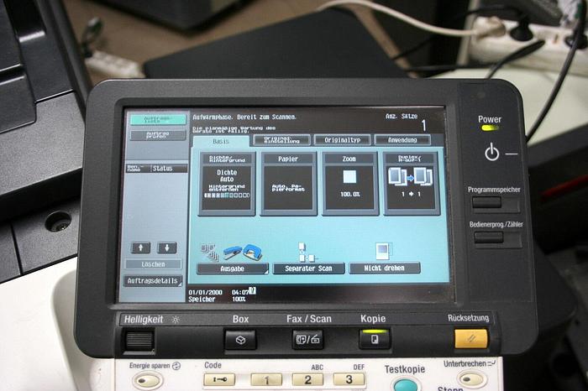Push the Kopie mode hardware button
This screenshot has width=588, height=391.
click(x=375, y=339)
